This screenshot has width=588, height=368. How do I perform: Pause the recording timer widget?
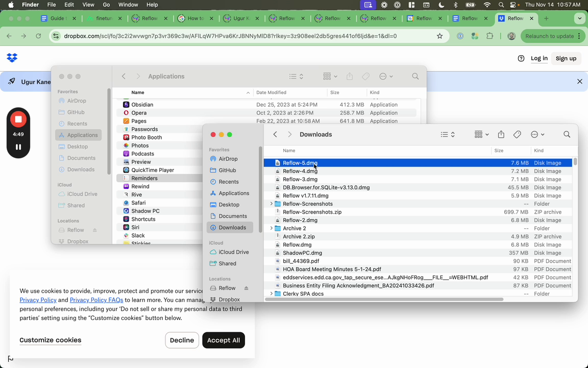(18, 147)
